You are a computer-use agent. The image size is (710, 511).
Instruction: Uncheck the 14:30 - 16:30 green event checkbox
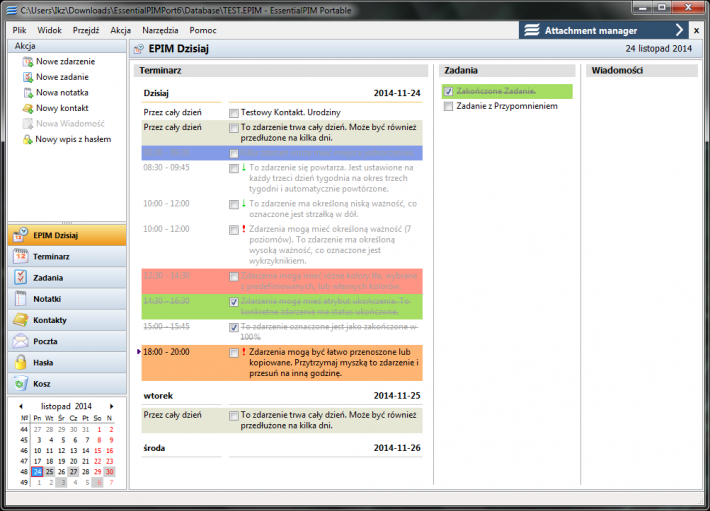coord(234,302)
